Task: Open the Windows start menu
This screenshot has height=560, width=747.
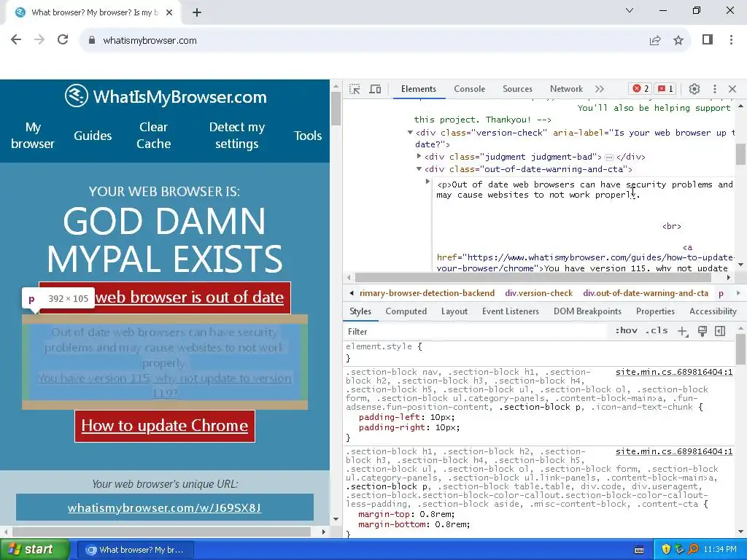Action: pos(34,550)
